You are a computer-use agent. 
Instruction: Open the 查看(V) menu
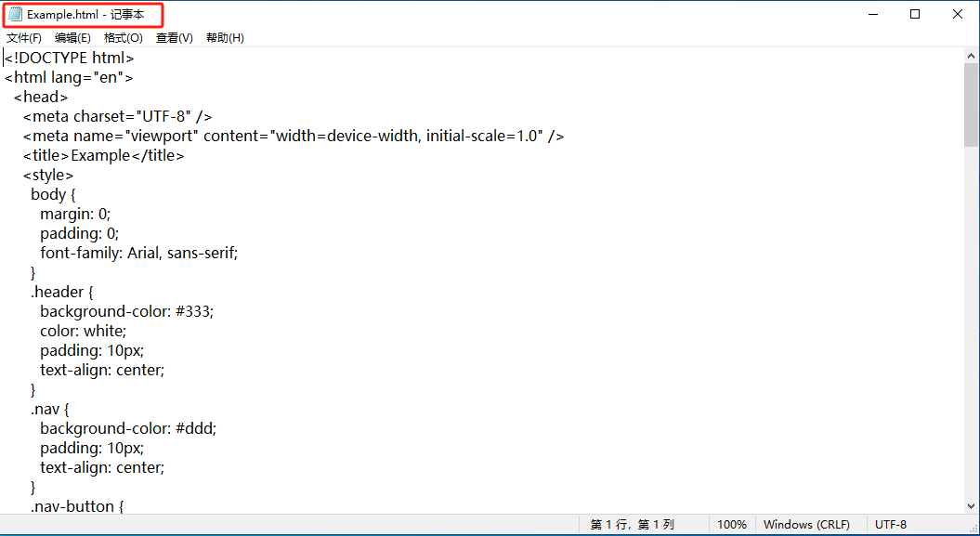[174, 38]
